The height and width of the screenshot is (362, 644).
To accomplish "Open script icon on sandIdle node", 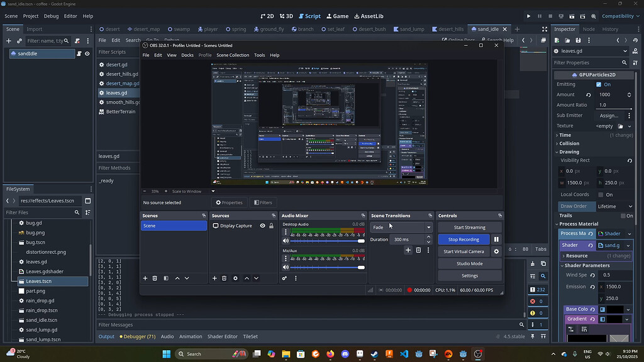I will [79, 53].
